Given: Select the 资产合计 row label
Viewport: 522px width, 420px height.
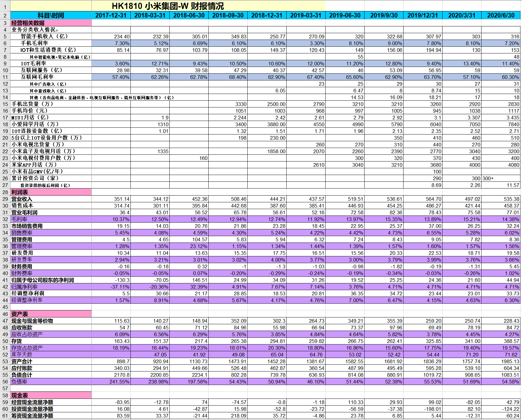Looking at the screenshot, I should click(x=51, y=361).
